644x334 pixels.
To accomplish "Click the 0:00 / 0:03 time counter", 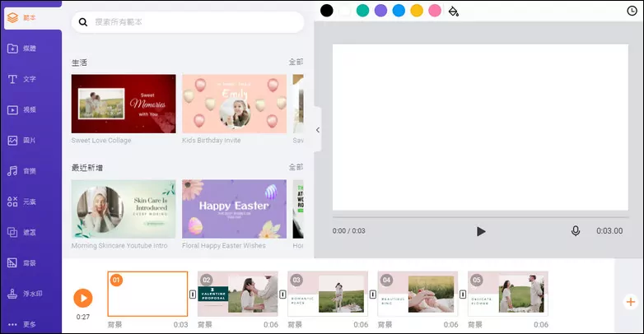I will pos(348,231).
